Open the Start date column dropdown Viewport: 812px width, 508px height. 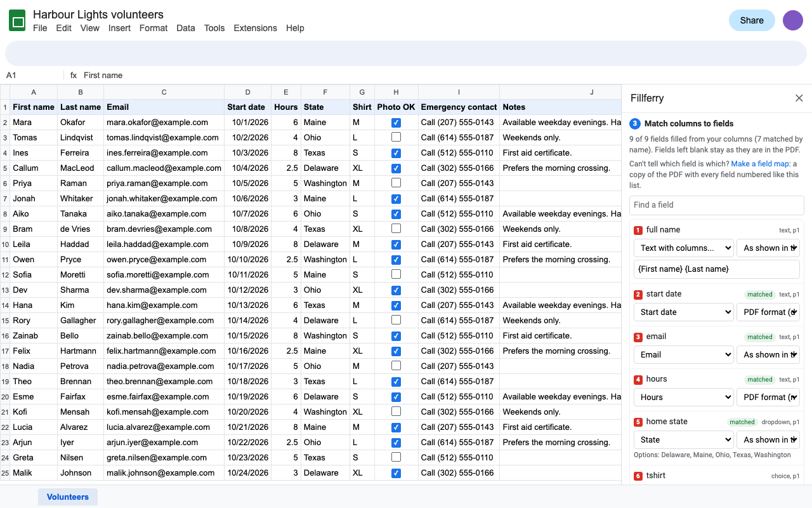684,312
